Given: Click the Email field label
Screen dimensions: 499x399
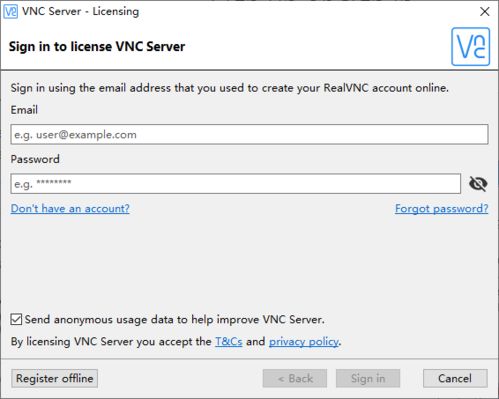Looking at the screenshot, I should click(24, 110).
